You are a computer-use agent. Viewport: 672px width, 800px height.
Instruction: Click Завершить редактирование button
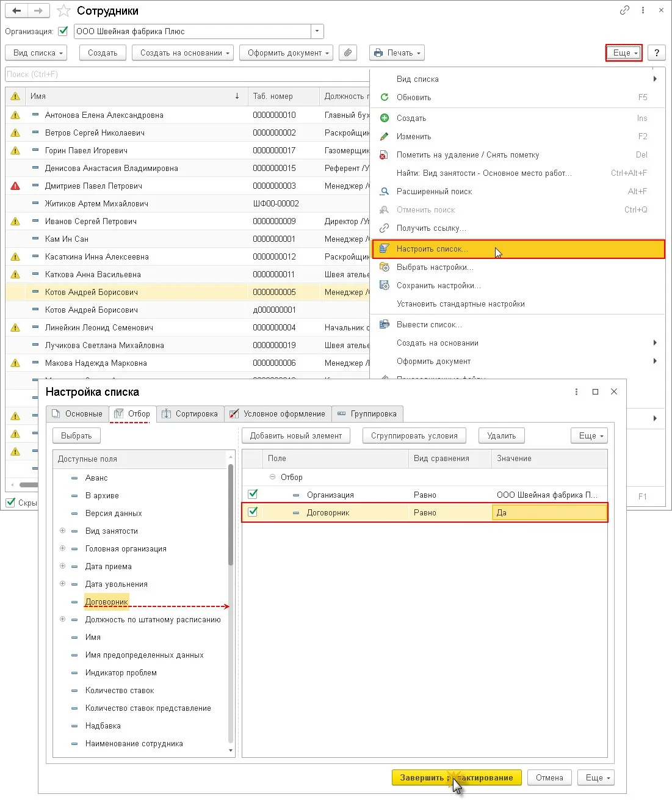click(x=457, y=777)
